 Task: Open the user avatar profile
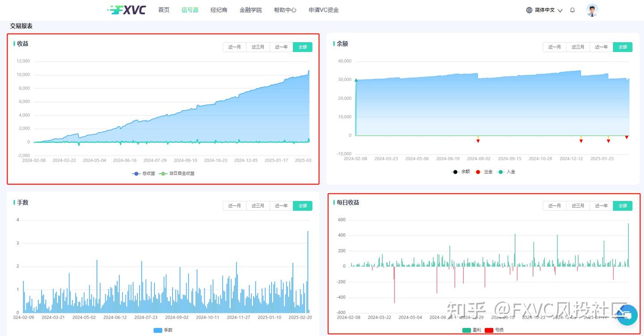pyautogui.click(x=592, y=10)
